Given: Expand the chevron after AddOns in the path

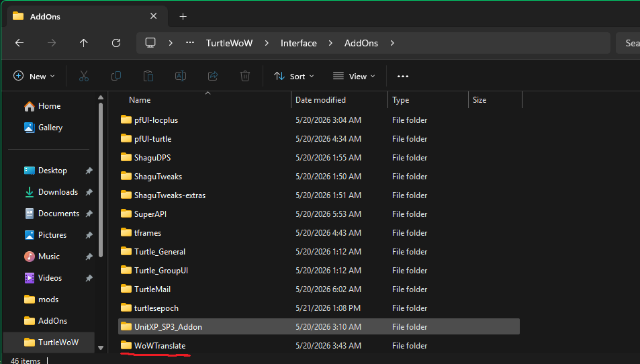Looking at the screenshot, I should click(392, 43).
